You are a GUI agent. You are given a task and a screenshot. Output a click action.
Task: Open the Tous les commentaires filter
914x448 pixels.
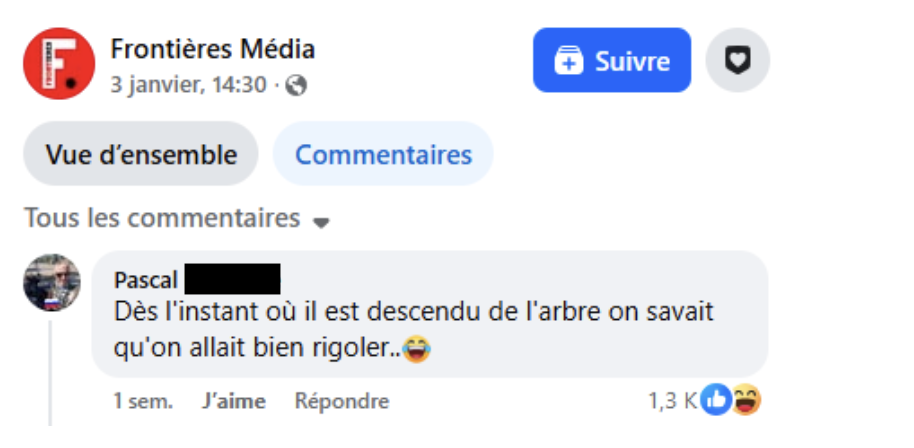(162, 217)
